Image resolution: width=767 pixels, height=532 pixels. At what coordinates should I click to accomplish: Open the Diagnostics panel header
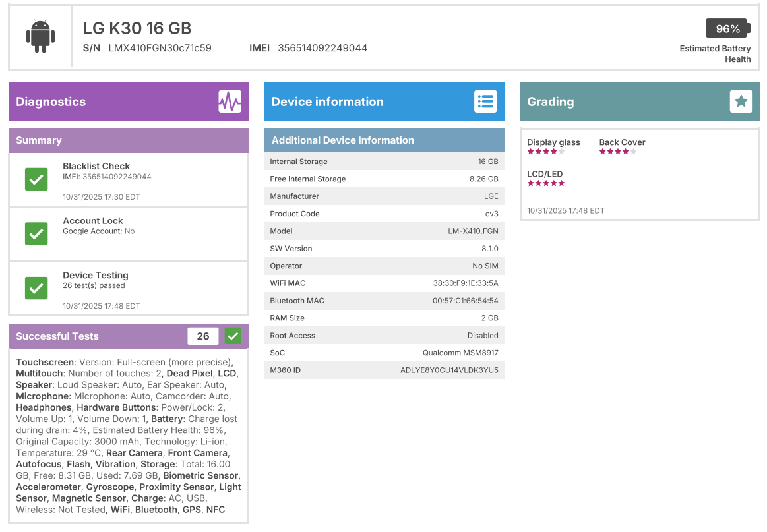pyautogui.click(x=112, y=102)
